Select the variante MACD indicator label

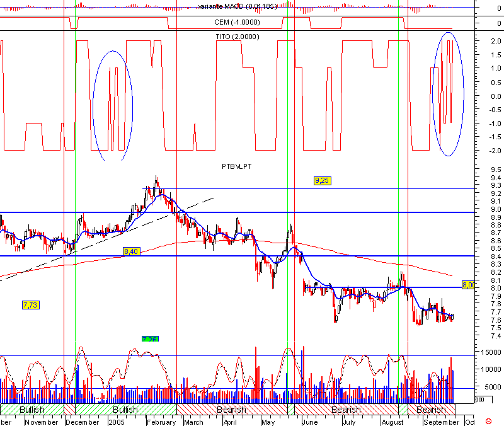pyautogui.click(x=238, y=6)
